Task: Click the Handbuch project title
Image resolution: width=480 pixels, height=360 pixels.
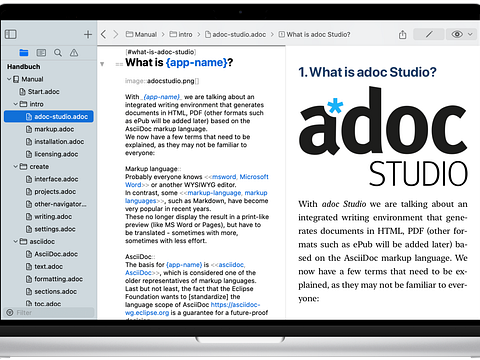Action: 24,67
